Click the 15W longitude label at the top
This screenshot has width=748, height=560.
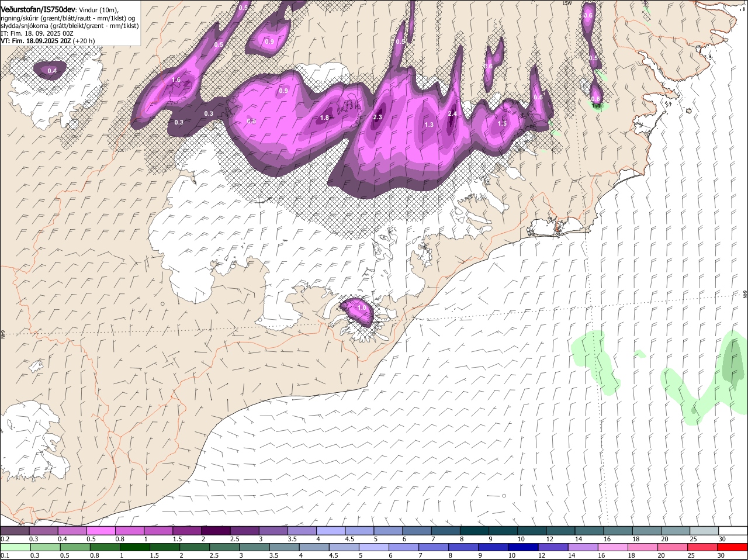pyautogui.click(x=567, y=3)
